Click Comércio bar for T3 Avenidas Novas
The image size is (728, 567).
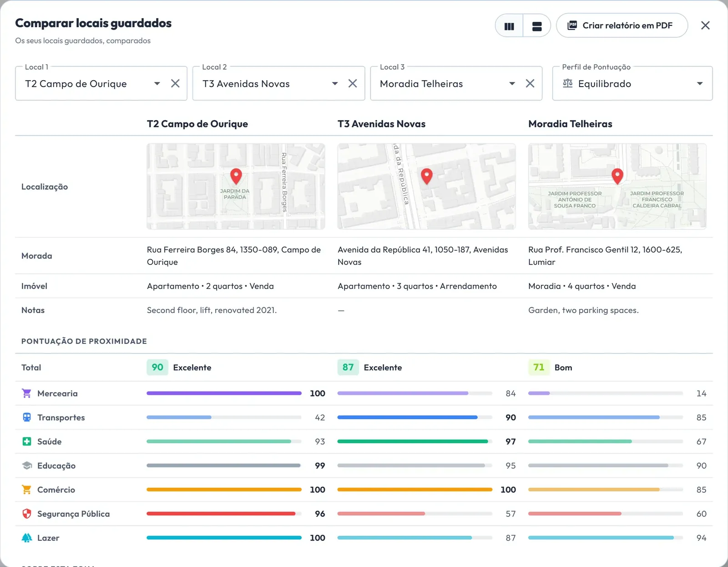[x=415, y=490]
